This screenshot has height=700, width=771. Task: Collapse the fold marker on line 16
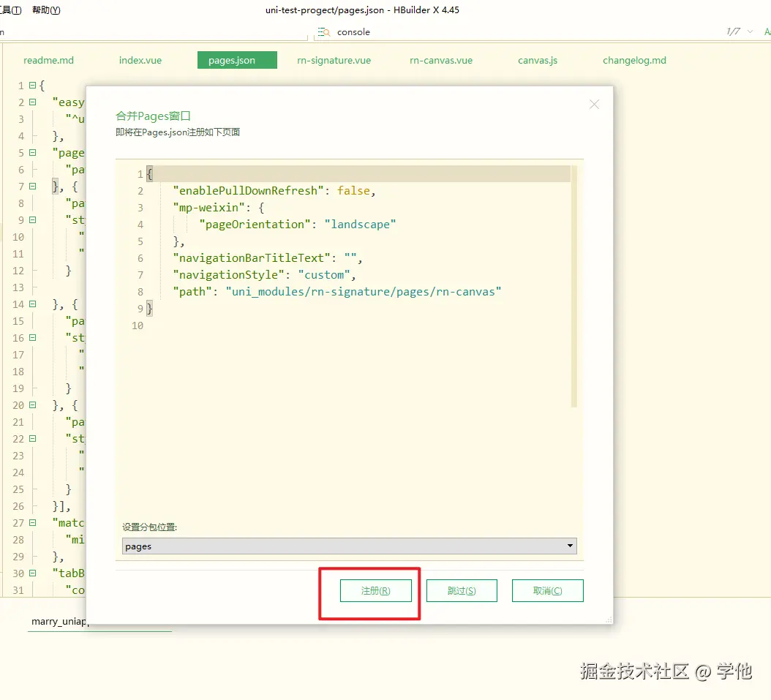pos(32,337)
